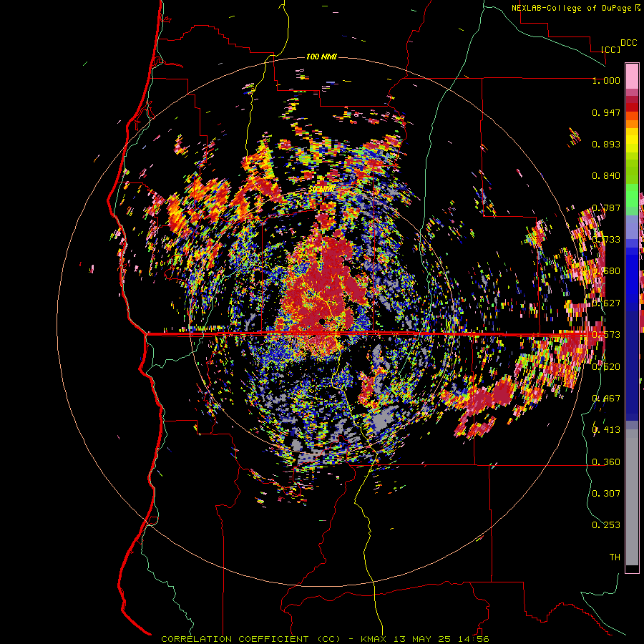Pick the gray color bar segment

tap(632, 497)
